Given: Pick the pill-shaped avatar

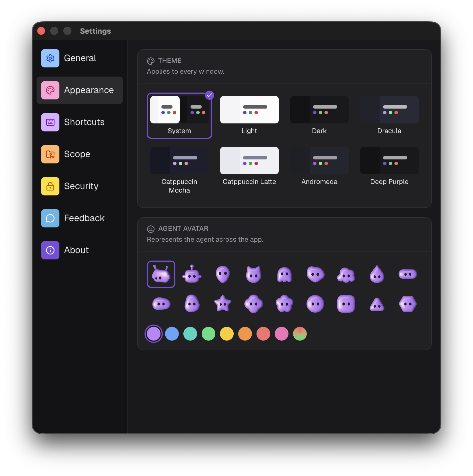Looking at the screenshot, I should (x=408, y=274).
